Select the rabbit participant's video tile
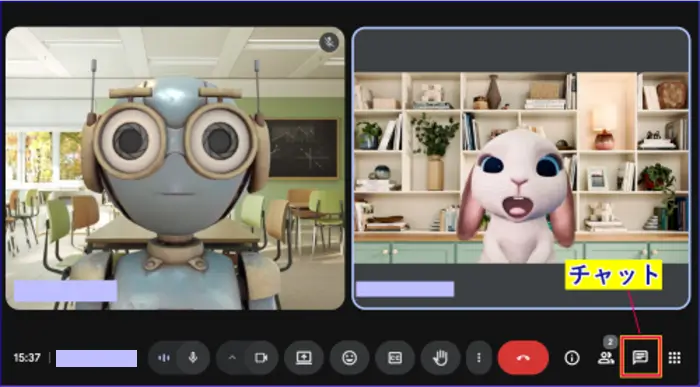The height and width of the screenshot is (387, 700). pyautogui.click(x=521, y=168)
